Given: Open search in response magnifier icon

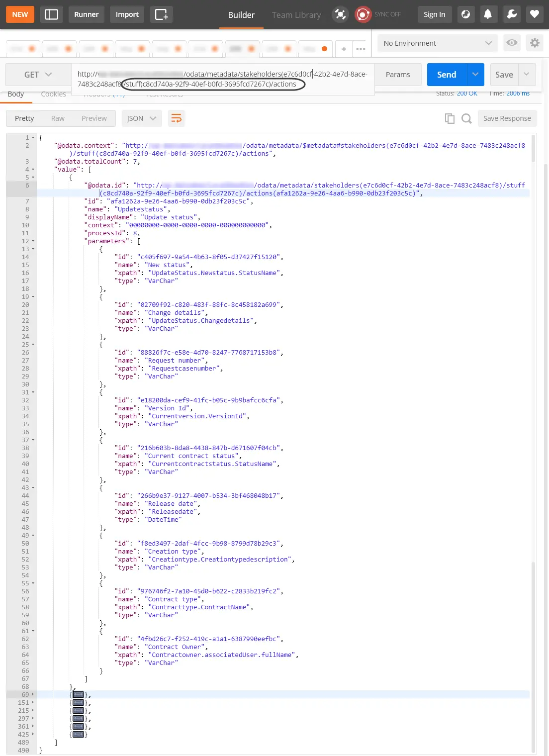Looking at the screenshot, I should coord(466,118).
